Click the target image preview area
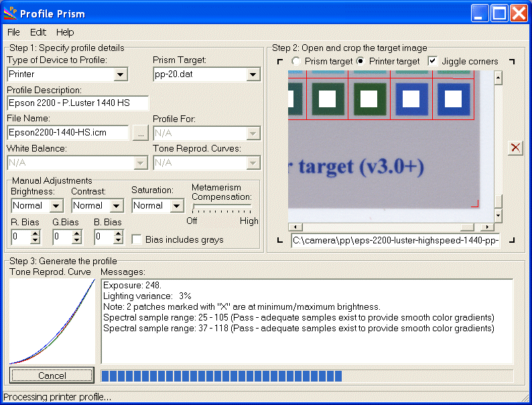Image resolution: width=532 pixels, height=405 pixels. pos(391,146)
